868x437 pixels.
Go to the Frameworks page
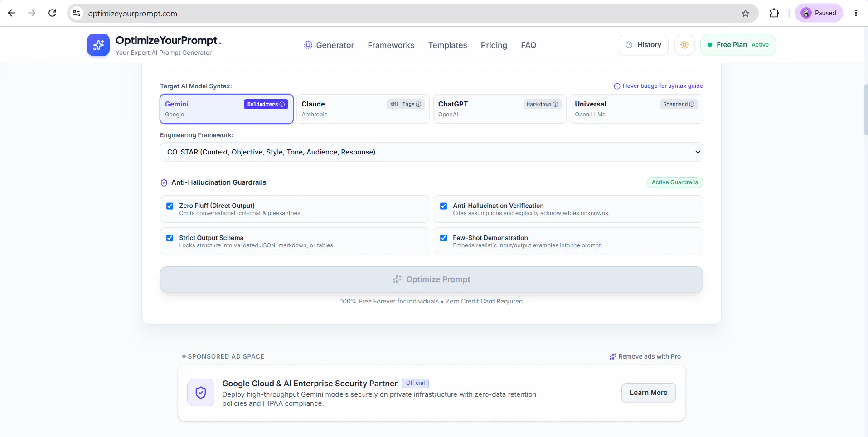tap(391, 45)
